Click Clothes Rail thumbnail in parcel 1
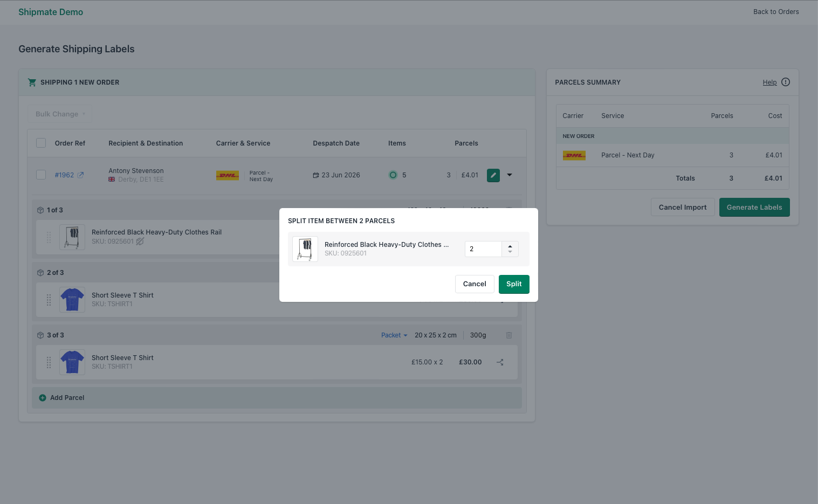 72,237
